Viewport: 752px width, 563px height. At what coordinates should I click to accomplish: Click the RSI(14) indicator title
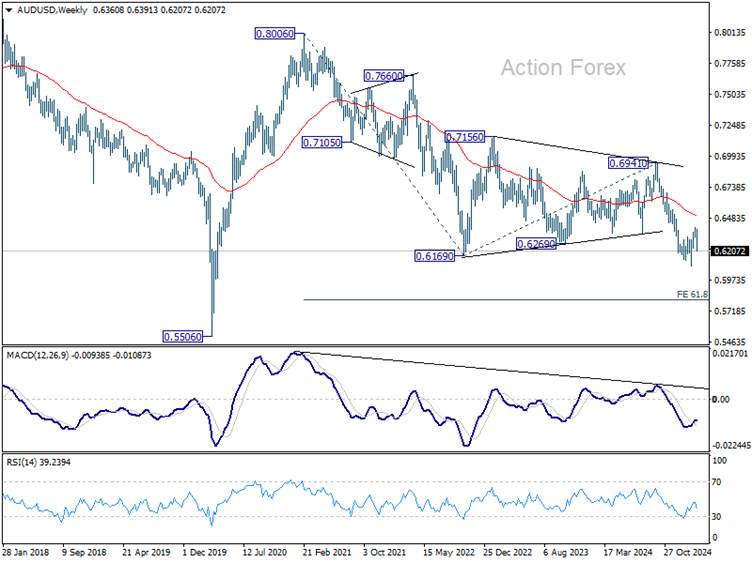pos(21,462)
